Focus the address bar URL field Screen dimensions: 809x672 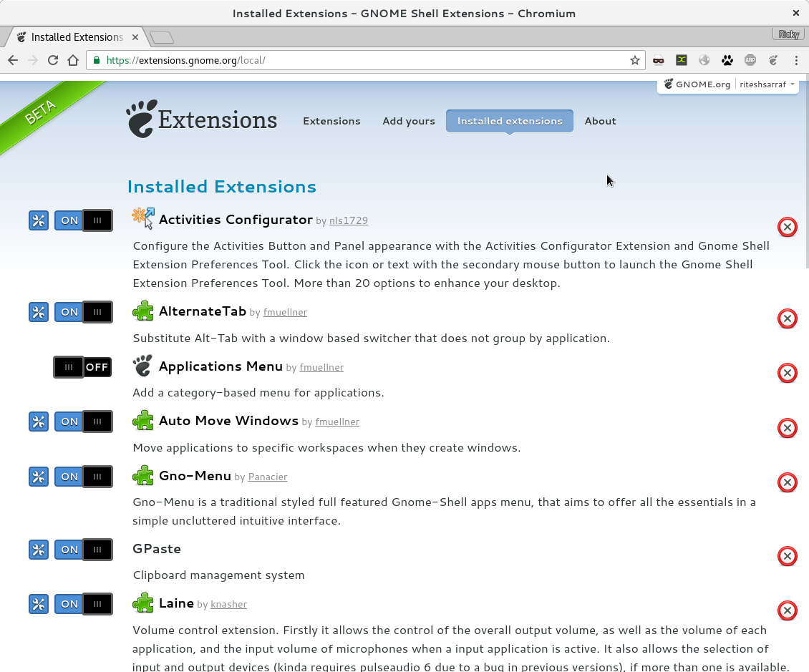coord(367,60)
